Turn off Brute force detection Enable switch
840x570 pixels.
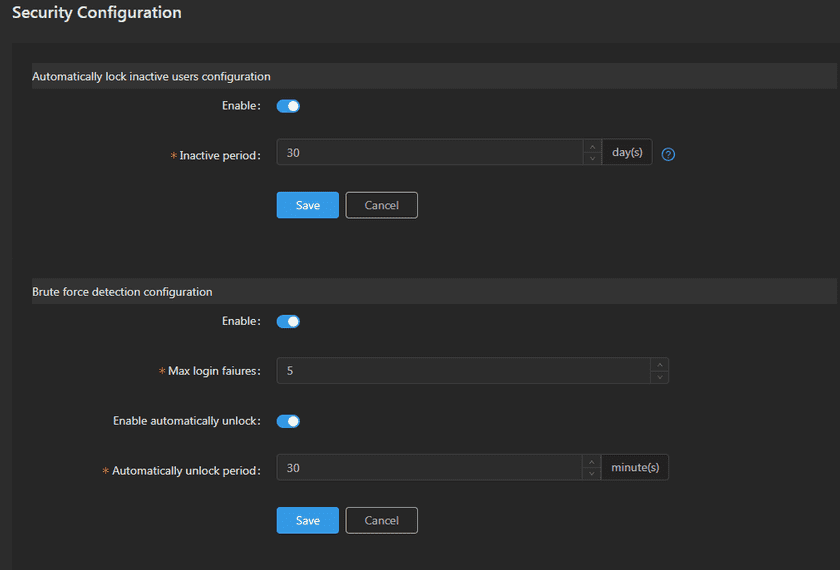pyautogui.click(x=288, y=322)
